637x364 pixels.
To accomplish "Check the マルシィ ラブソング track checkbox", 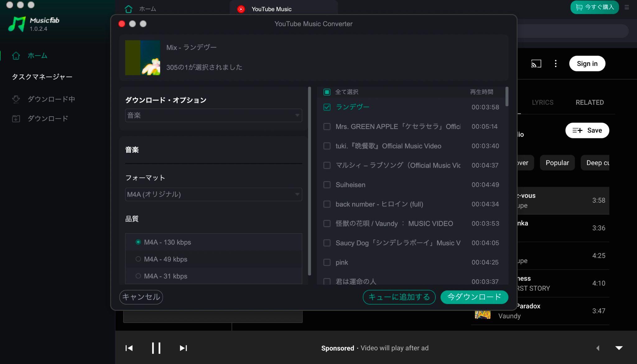I will pyautogui.click(x=327, y=165).
